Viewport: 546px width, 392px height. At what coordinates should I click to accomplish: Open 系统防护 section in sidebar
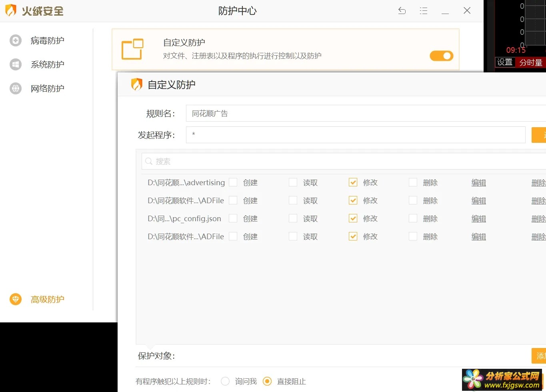(x=48, y=64)
